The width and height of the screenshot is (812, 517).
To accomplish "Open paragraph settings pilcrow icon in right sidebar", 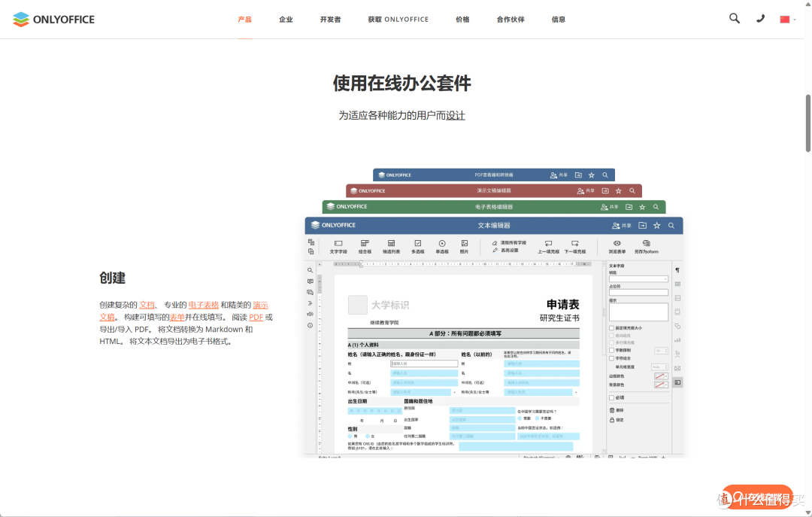I will pos(677,270).
